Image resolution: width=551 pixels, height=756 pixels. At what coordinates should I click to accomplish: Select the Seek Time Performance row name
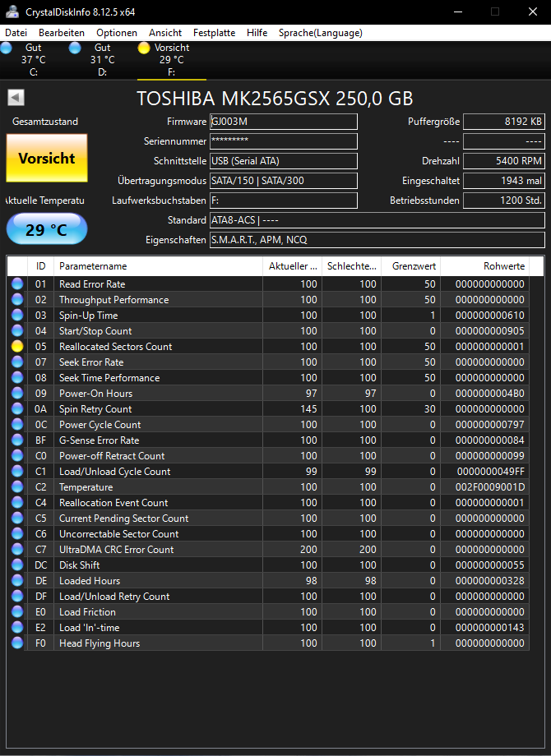pos(109,378)
